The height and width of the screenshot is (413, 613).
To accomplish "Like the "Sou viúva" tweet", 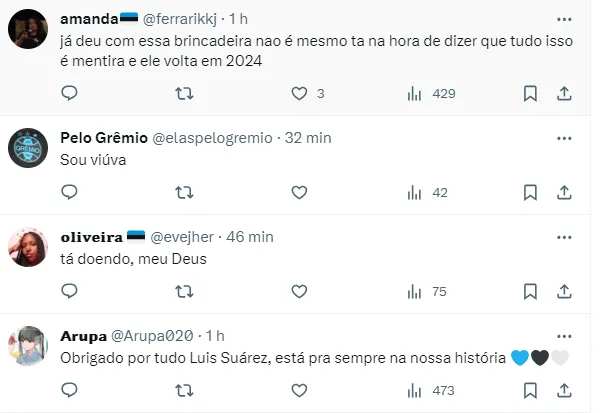I will pyautogui.click(x=298, y=192).
